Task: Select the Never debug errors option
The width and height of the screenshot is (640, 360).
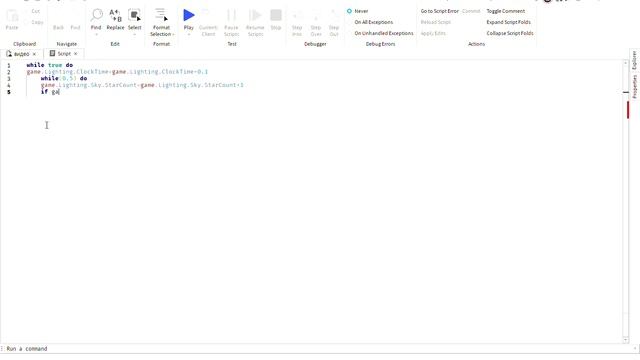Action: click(x=358, y=11)
